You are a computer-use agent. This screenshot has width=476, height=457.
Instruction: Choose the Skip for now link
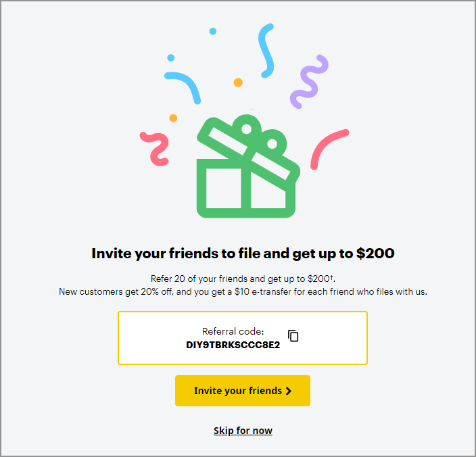[x=243, y=431]
